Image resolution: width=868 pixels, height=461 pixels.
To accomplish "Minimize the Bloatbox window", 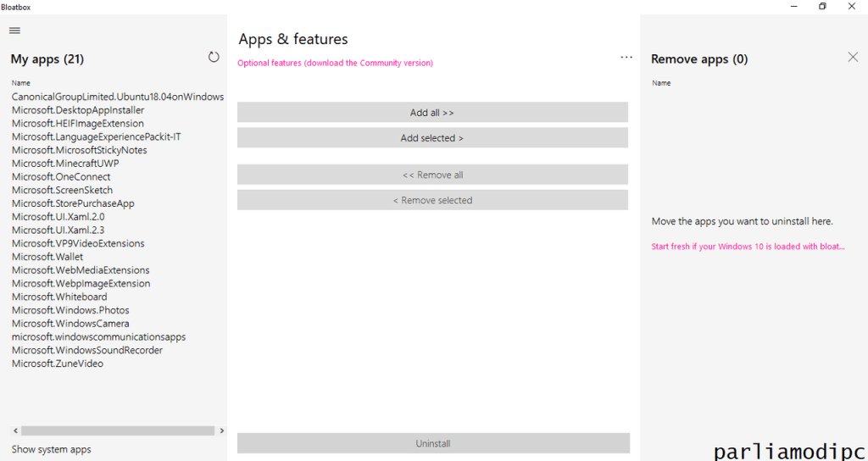I will tap(794, 6).
